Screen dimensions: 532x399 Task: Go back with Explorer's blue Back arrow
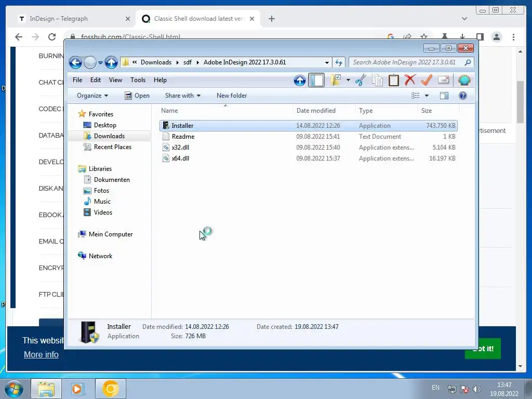(x=75, y=62)
